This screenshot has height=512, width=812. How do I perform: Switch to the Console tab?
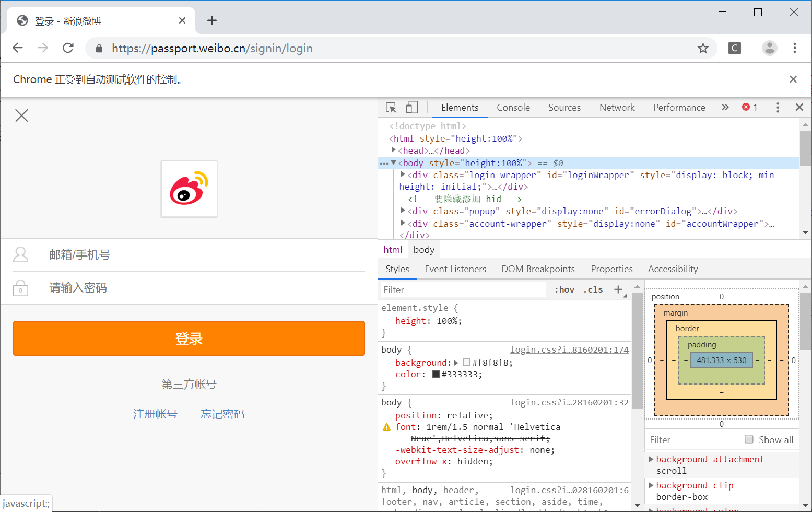click(x=513, y=107)
